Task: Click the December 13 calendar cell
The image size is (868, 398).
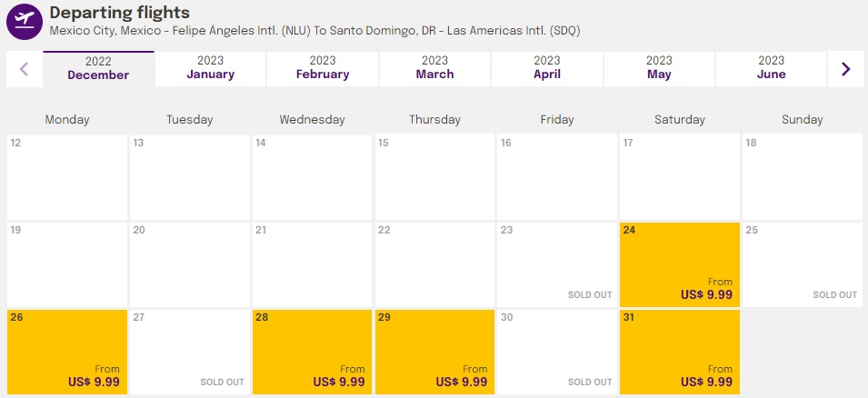Action: point(190,177)
